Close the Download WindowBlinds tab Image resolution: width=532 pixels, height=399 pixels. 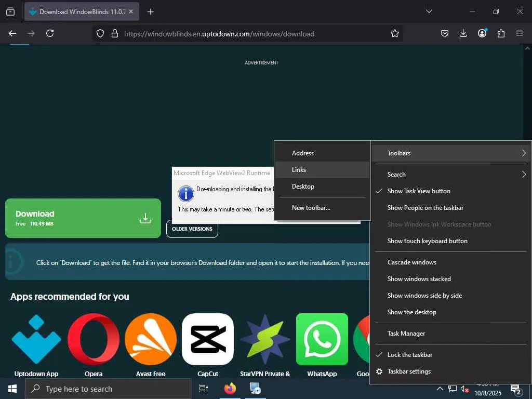coord(131,11)
